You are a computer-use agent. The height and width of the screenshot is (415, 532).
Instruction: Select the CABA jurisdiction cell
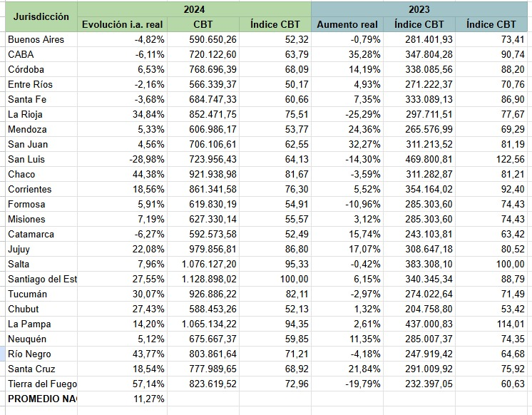point(21,54)
